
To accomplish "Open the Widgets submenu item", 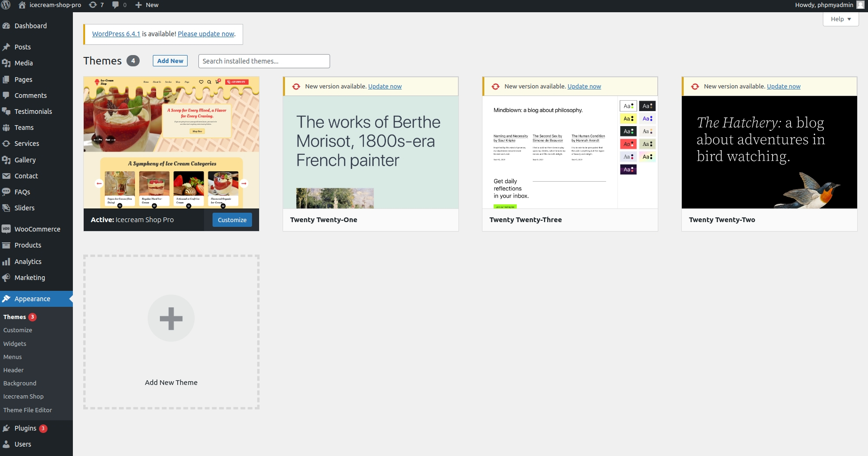I will (15, 344).
